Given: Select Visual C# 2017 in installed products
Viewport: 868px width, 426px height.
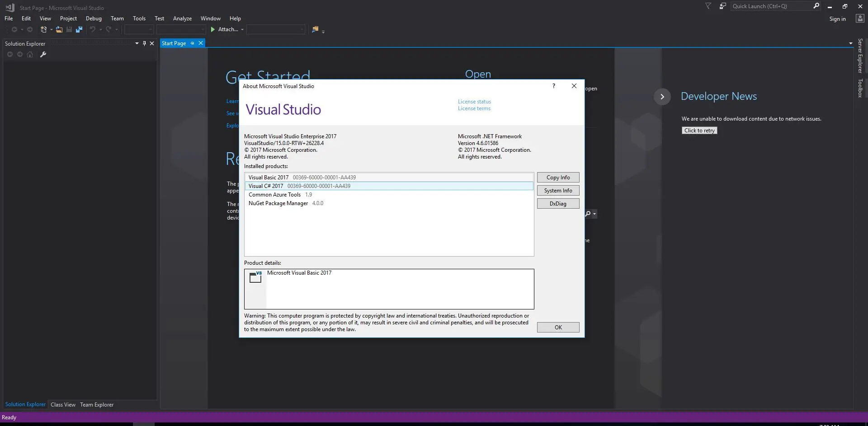Looking at the screenshot, I should [x=389, y=186].
